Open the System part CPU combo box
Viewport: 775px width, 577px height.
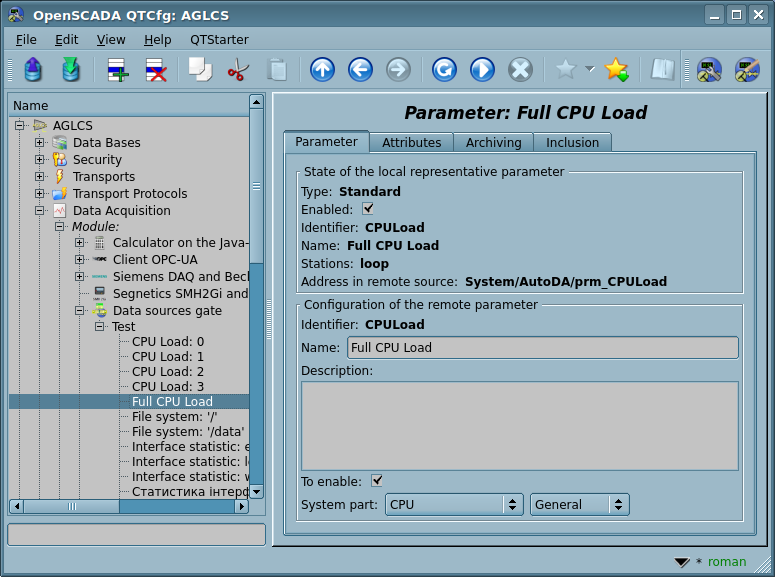454,504
